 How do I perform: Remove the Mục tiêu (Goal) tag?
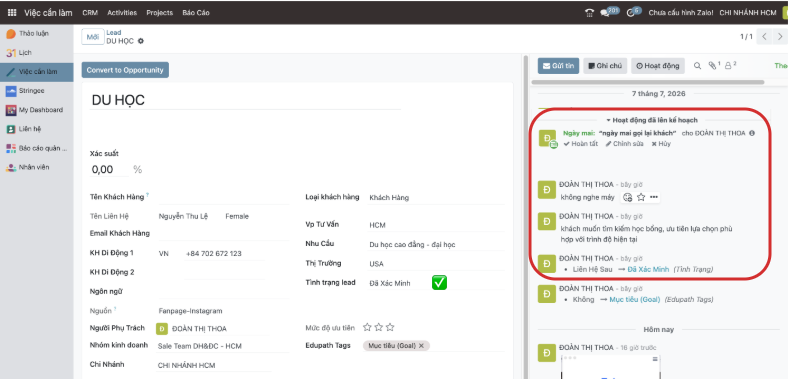click(421, 346)
